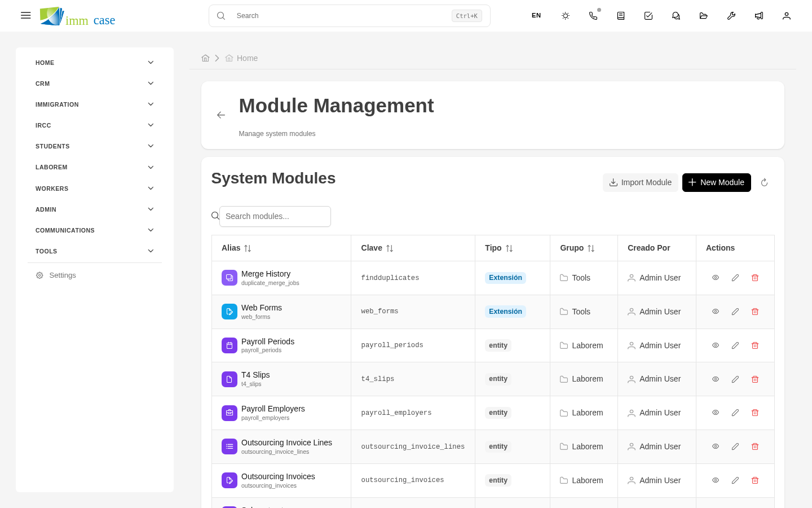Screen dimensions: 812x508
Task: Expand the IRCC sidebar section
Action: click(x=95, y=125)
